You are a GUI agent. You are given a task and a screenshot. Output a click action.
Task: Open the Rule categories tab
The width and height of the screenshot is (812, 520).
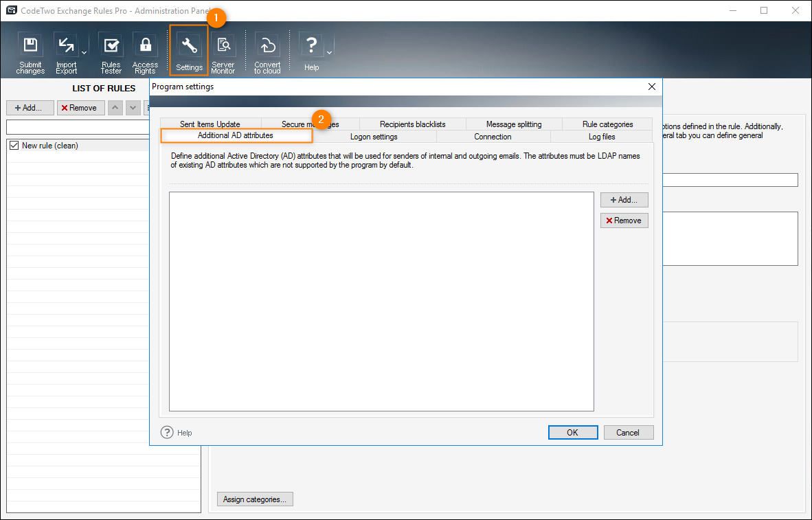tap(607, 124)
